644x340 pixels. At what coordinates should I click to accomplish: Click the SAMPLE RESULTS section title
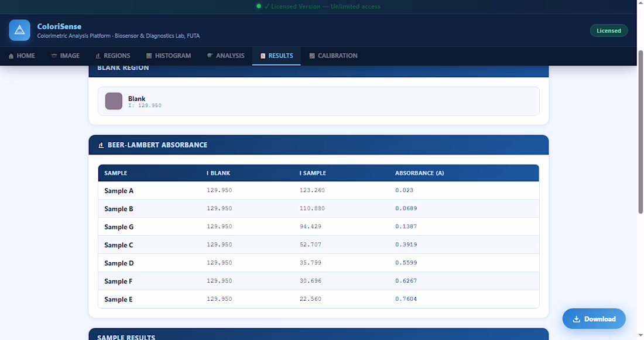[x=126, y=337]
